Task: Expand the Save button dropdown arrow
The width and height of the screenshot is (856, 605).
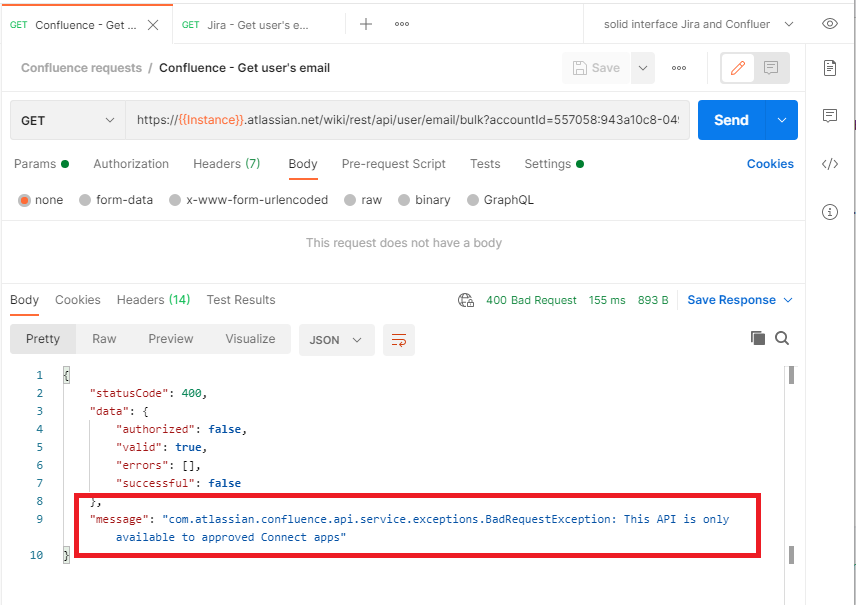Action: (643, 68)
